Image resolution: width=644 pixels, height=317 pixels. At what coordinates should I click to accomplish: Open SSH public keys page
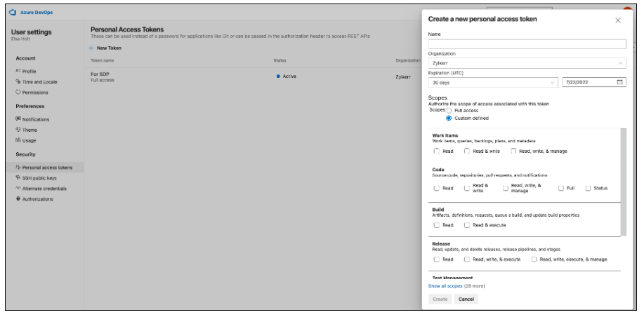(x=39, y=178)
